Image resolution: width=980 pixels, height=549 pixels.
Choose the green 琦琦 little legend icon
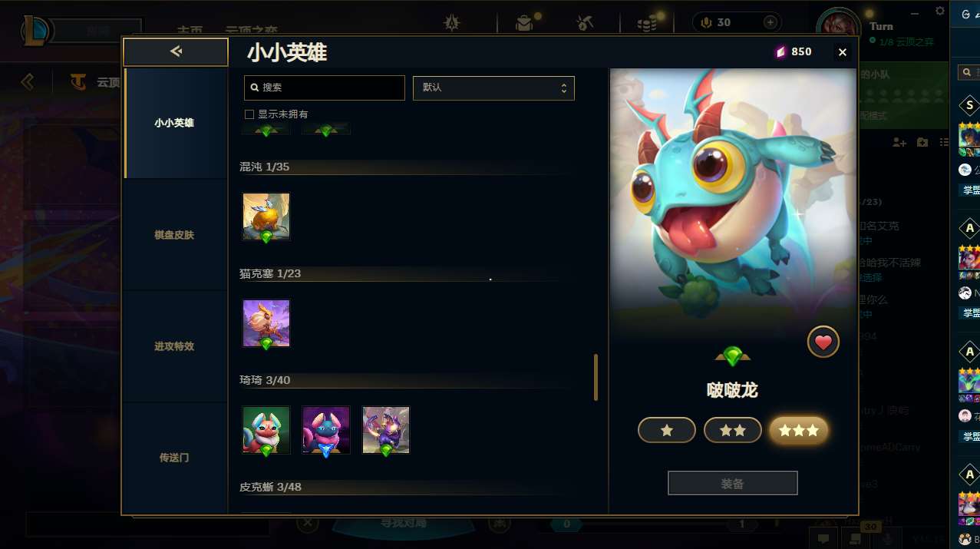(x=266, y=430)
